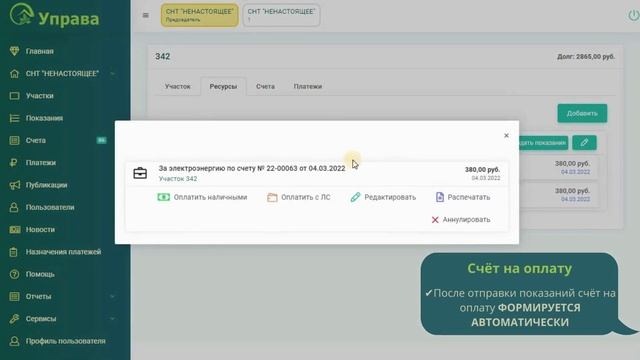
Task: Close the invoice dialog with the X
Action: (x=506, y=136)
